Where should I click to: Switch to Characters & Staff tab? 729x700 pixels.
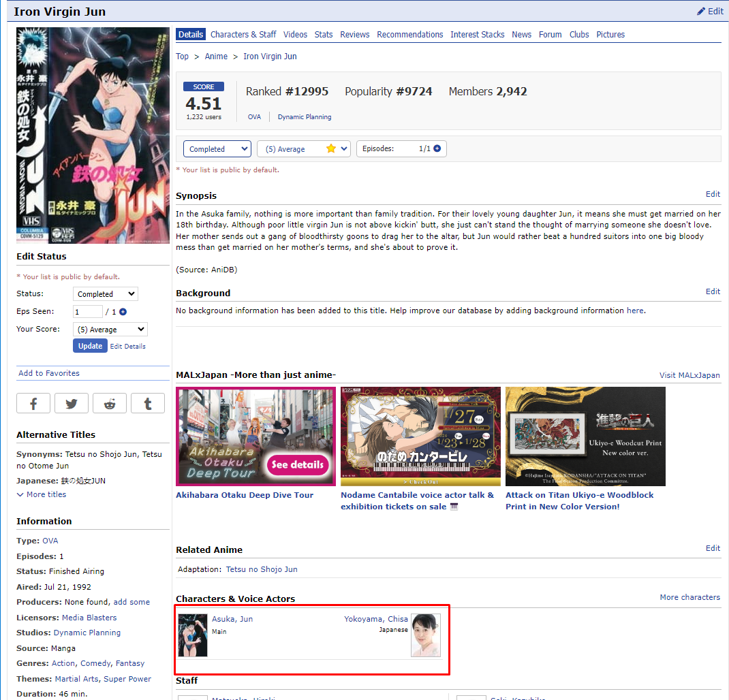pyautogui.click(x=243, y=35)
